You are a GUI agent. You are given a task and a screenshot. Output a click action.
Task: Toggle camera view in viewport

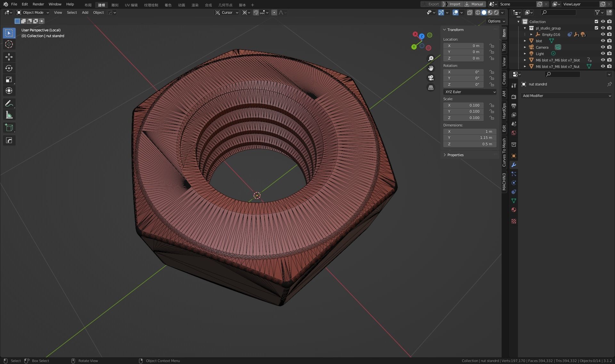(x=431, y=78)
